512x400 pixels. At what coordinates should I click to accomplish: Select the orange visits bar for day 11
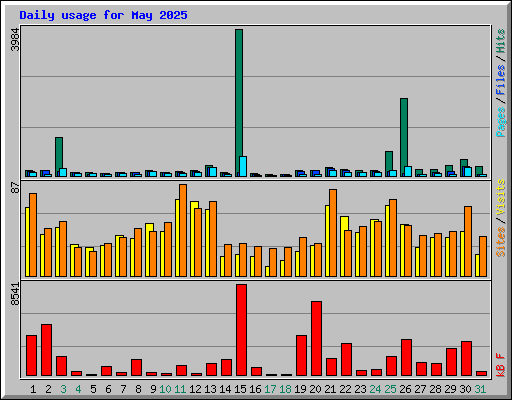click(x=183, y=230)
